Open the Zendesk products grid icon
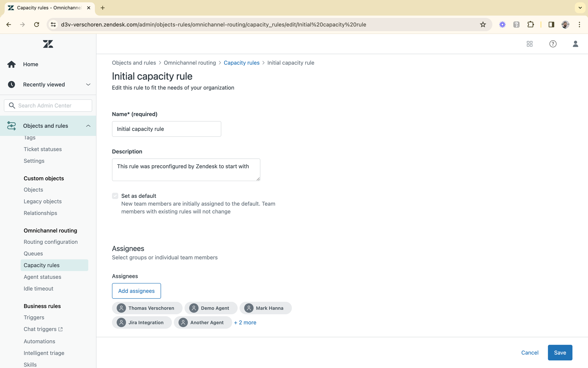The height and width of the screenshot is (368, 588). point(529,44)
